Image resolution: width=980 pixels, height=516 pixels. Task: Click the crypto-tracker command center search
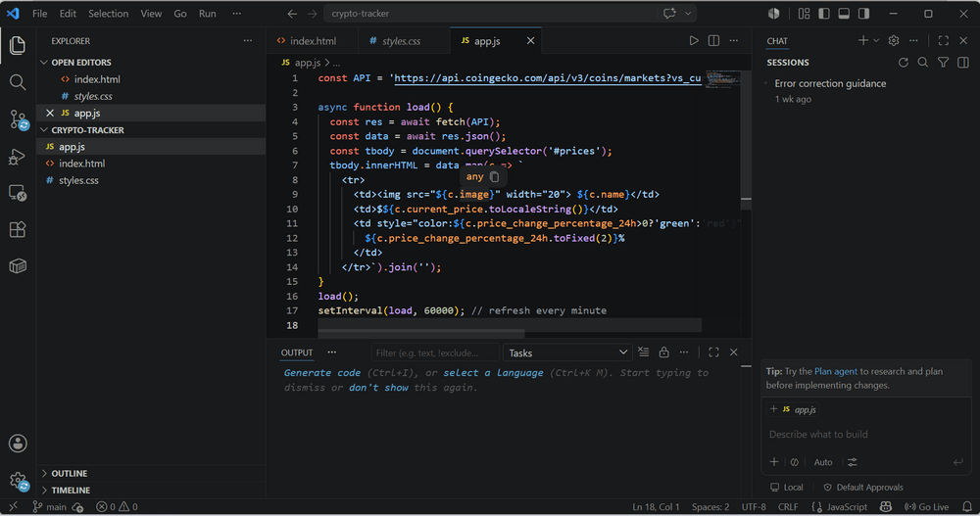(x=491, y=14)
